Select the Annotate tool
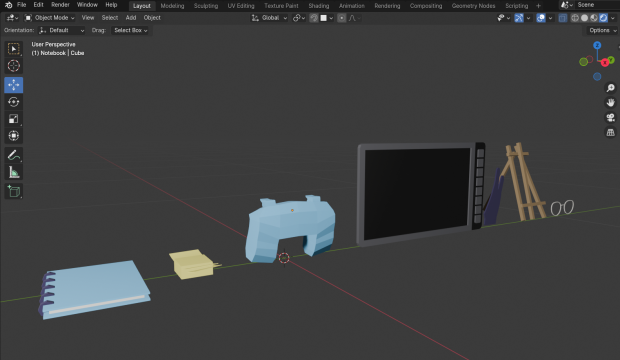This screenshot has width=620, height=360. coord(13,155)
